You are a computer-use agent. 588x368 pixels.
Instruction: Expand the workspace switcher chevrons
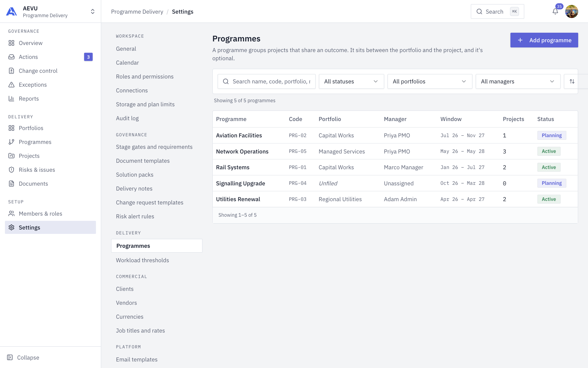tap(93, 11)
